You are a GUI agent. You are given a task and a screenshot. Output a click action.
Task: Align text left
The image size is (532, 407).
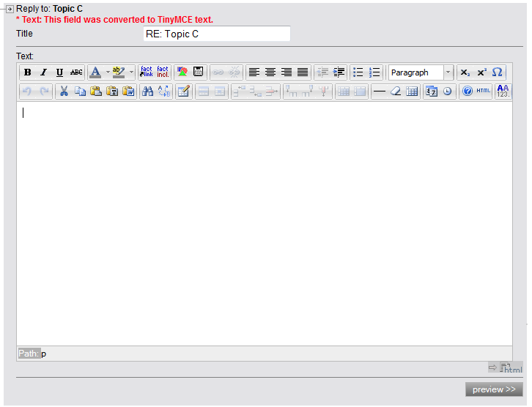254,72
